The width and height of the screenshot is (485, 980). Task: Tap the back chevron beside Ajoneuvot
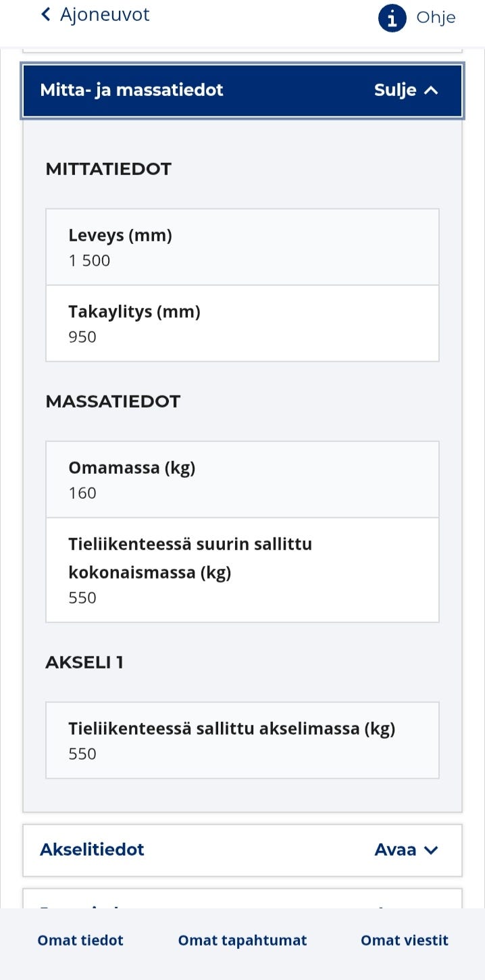[x=45, y=14]
